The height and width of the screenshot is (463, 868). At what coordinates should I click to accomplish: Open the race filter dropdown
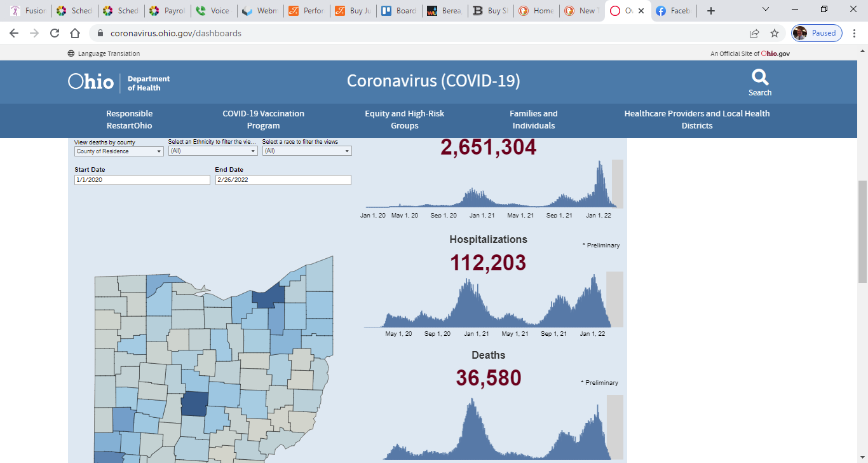click(307, 151)
